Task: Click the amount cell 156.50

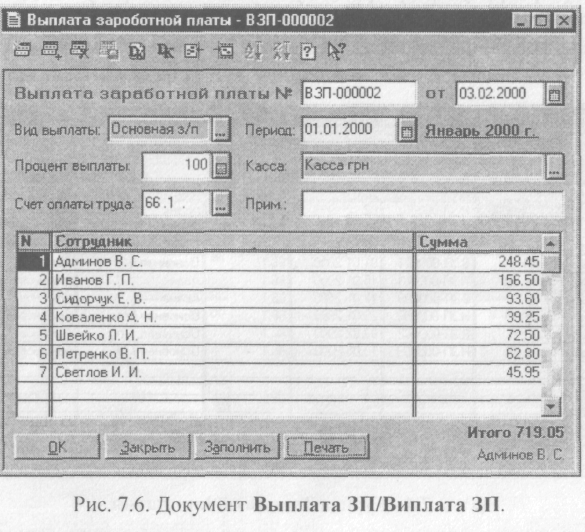Action: coord(478,281)
